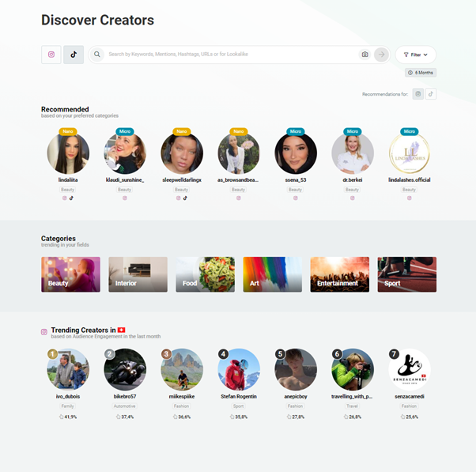Click Instagram icon under dr.berkei
The image size is (476, 472).
[353, 198]
